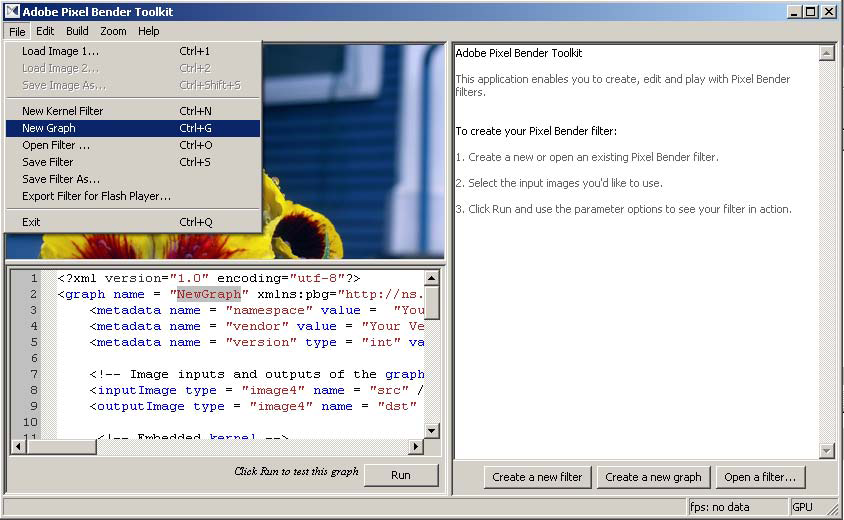Image resolution: width=844 pixels, height=520 pixels.
Task: Click the "dst" name value on line 9
Action: click(397, 406)
